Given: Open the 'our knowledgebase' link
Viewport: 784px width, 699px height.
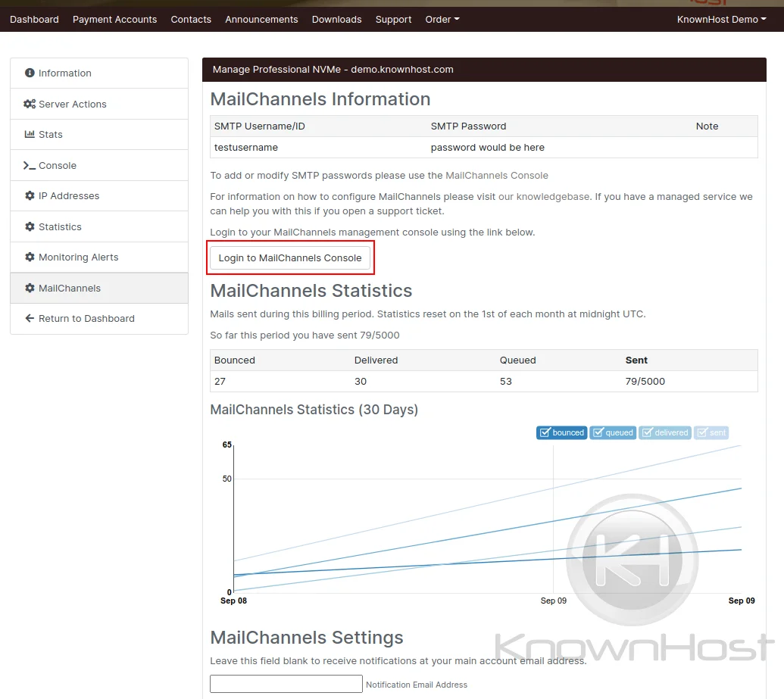Looking at the screenshot, I should [544, 196].
